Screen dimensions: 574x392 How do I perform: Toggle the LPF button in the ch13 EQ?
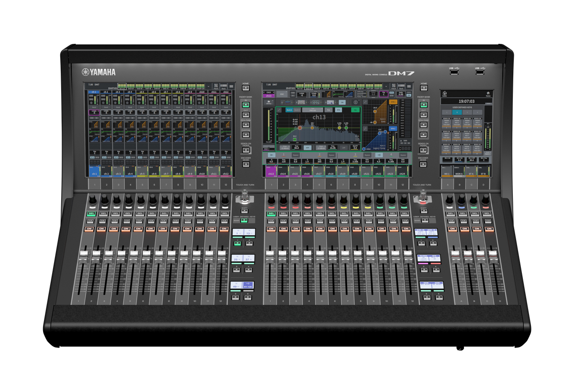tap(344, 148)
